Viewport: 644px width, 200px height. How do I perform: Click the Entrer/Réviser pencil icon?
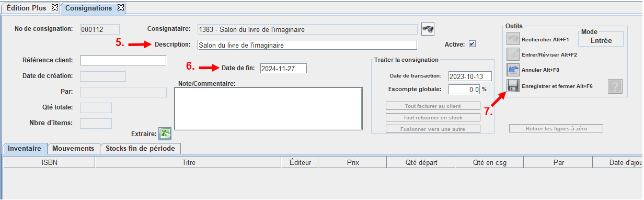click(x=513, y=54)
